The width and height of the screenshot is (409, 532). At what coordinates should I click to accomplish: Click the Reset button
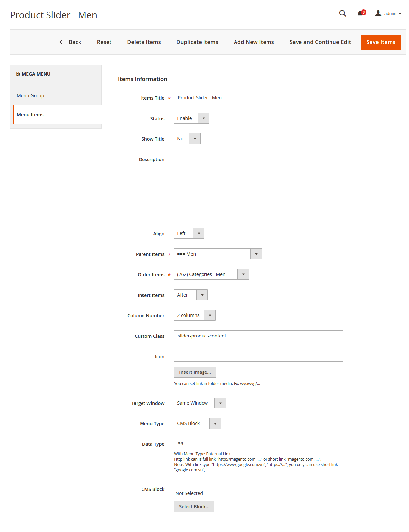tap(104, 42)
